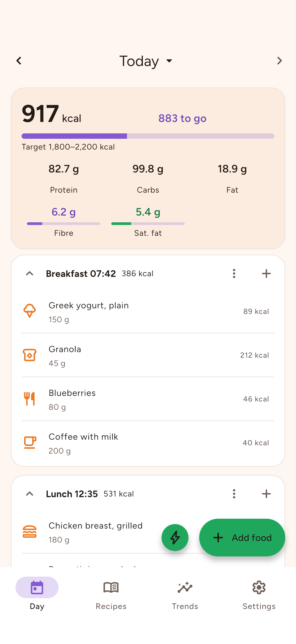Collapse the Lunch 12:35 section
Screen dimensions: 296x644
(x=30, y=494)
